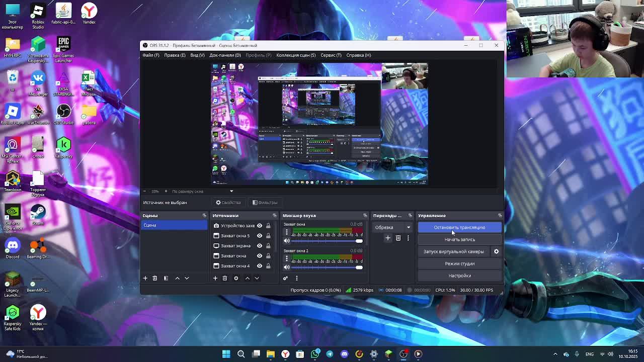Click Запуск виртуальной камеры button
Image resolution: width=644 pixels, height=362 pixels.
pos(453,251)
